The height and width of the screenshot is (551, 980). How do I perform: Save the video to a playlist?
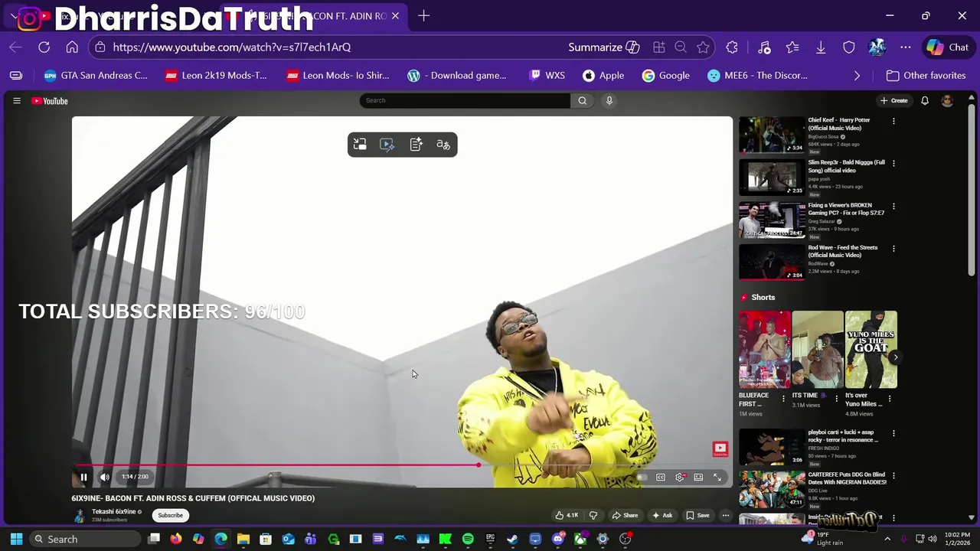click(x=697, y=515)
